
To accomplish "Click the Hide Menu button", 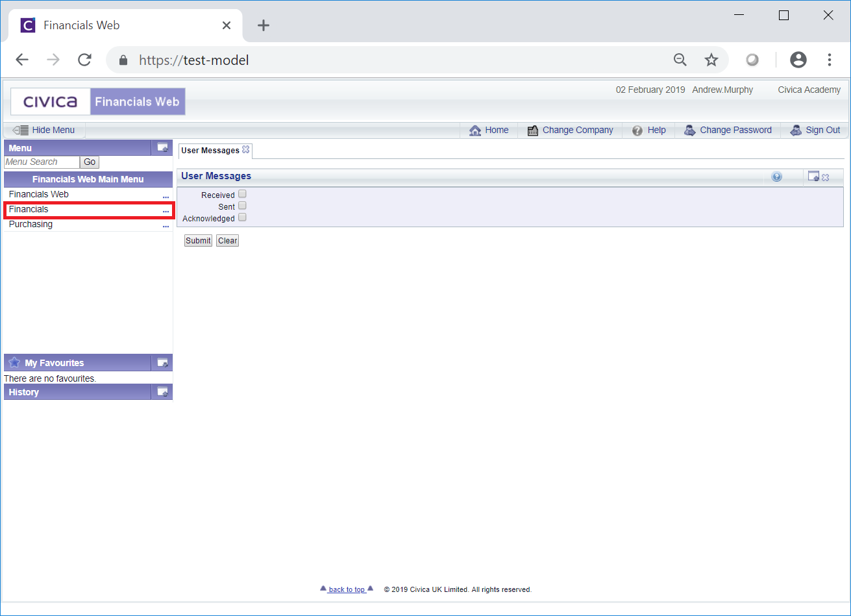I will pos(44,130).
